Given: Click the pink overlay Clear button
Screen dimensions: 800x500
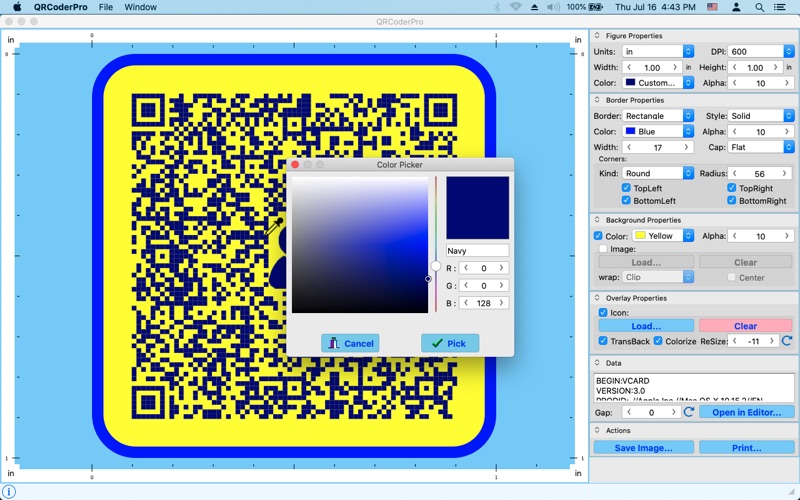Looking at the screenshot, I should click(x=745, y=326).
